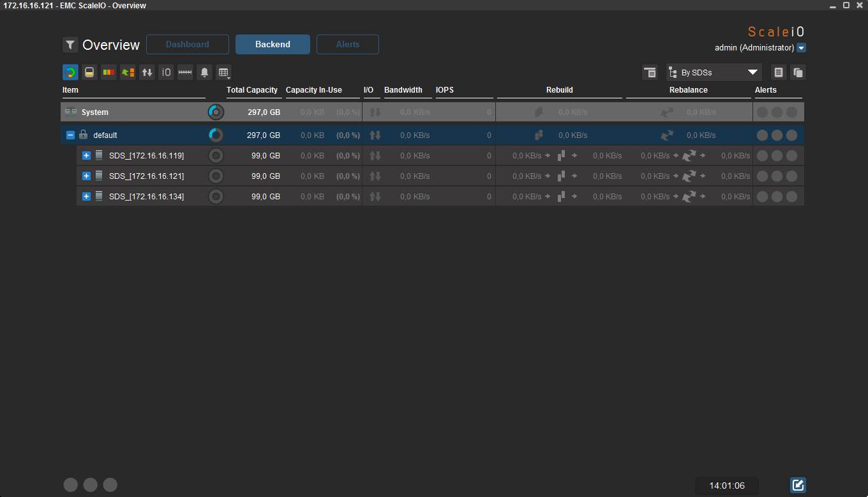Viewport: 868px width, 497px height.
Task: Open the By SDSs grouping dropdown
Action: 714,72
